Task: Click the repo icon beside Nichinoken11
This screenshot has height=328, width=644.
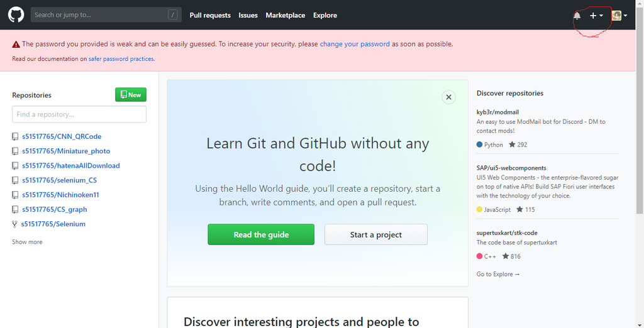Action: click(x=15, y=195)
